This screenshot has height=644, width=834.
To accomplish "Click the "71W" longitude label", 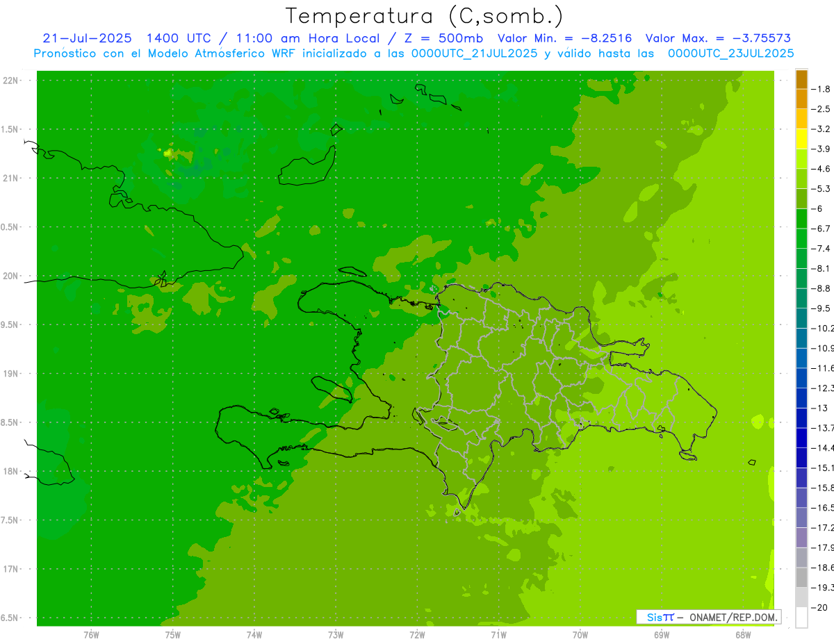I will pos(498,635).
